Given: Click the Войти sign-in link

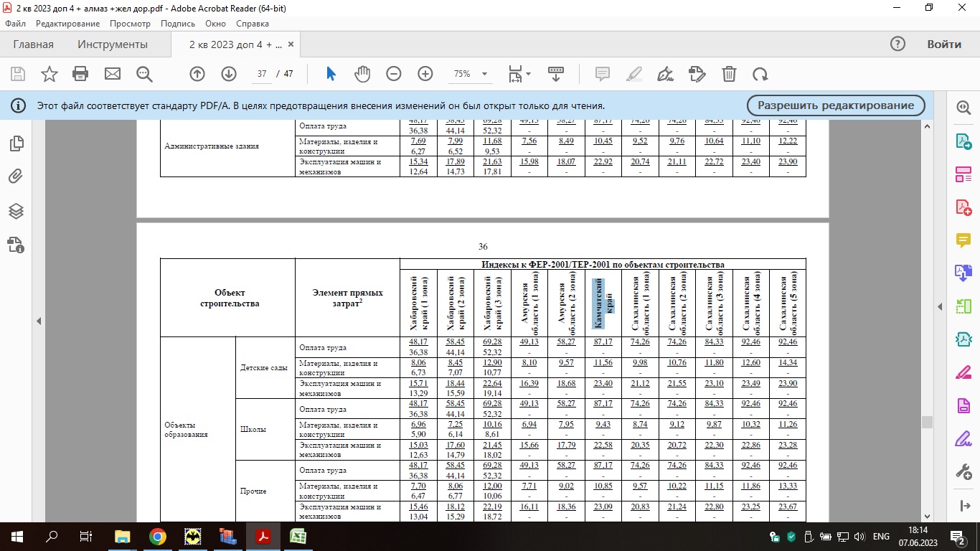Looking at the screenshot, I should point(943,44).
